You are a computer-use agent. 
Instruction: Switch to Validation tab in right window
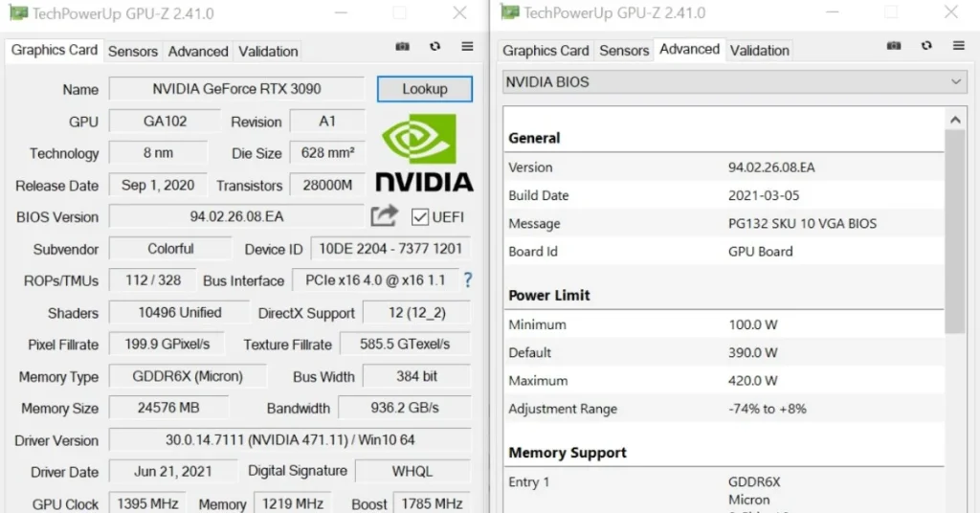[x=759, y=51]
